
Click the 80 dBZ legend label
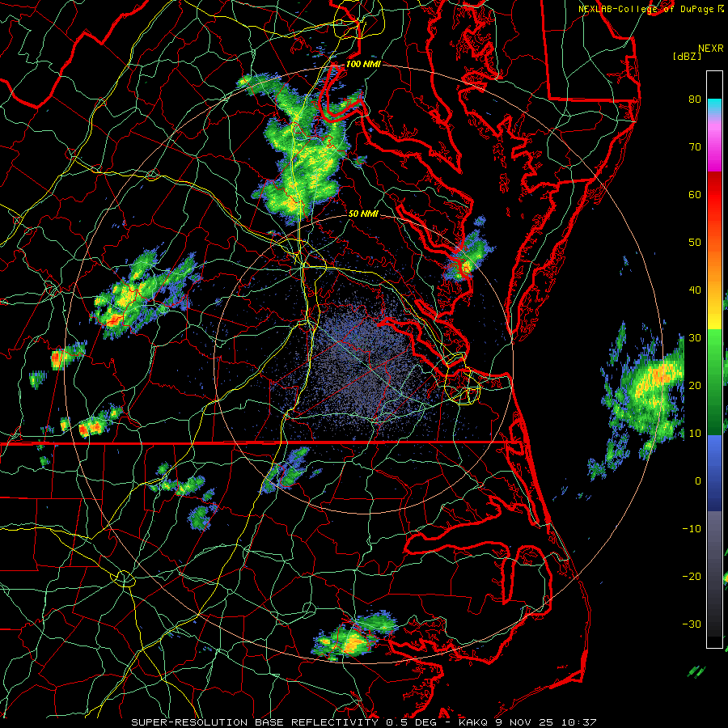[695, 99]
